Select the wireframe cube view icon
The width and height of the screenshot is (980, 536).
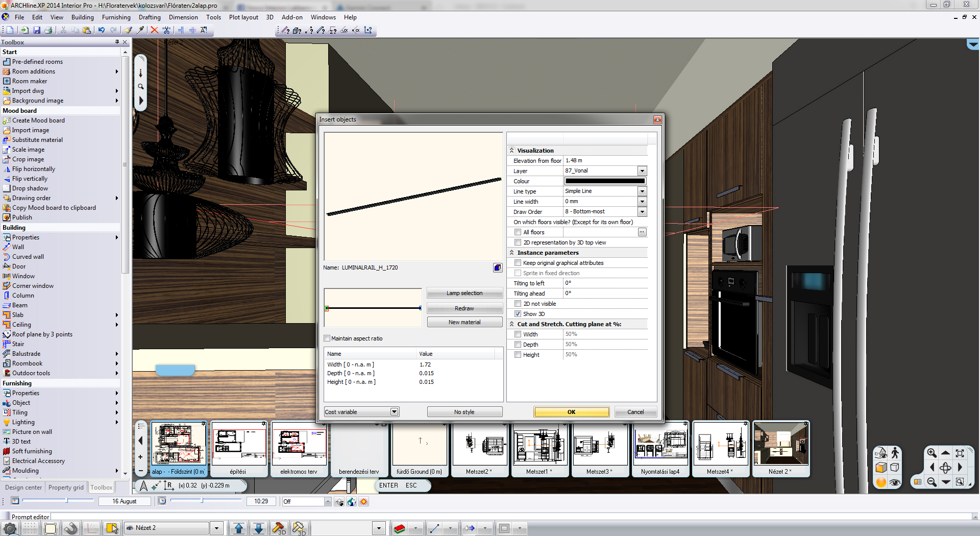click(x=895, y=468)
